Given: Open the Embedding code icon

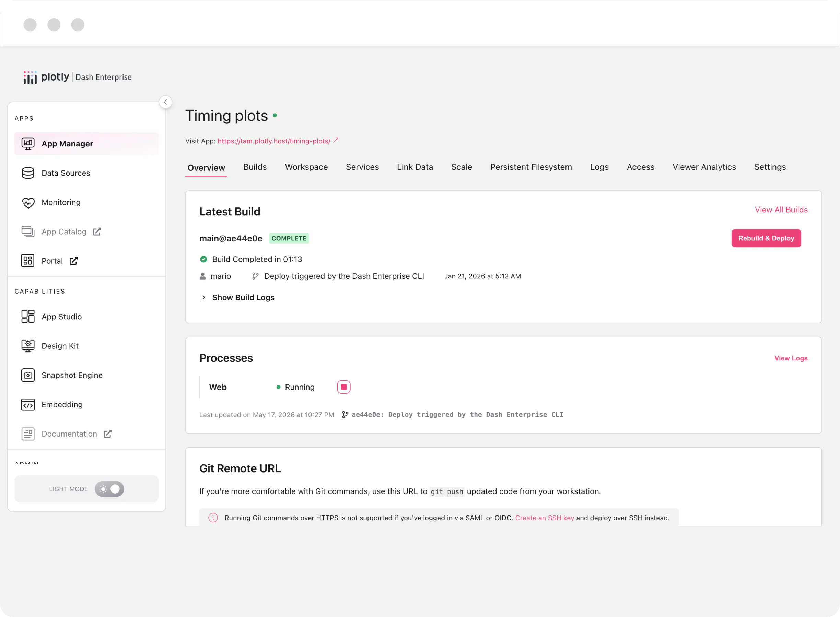Looking at the screenshot, I should [x=28, y=404].
